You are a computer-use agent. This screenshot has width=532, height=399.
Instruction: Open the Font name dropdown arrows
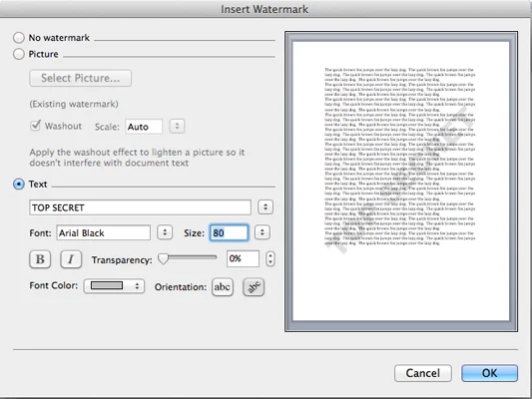165,232
